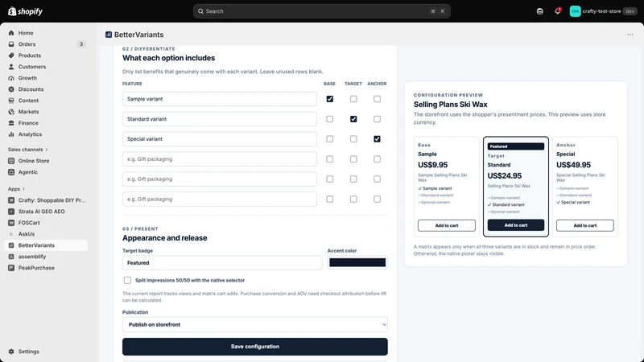
Task: Click the FOSCart app icon
Action: tap(11, 223)
